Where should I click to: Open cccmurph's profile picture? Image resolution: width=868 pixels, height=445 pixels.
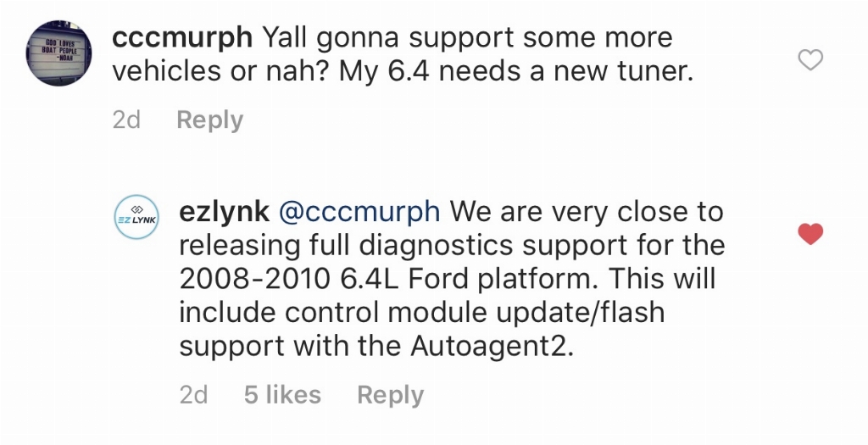(58, 53)
